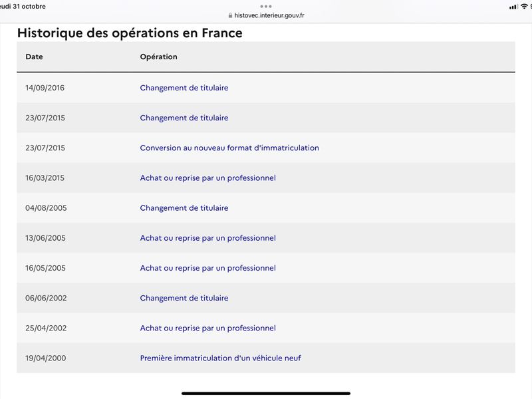Screen dimensions: 532x399
Task: Open 13/06/2005 Achat ou reprise link
Action: point(207,238)
